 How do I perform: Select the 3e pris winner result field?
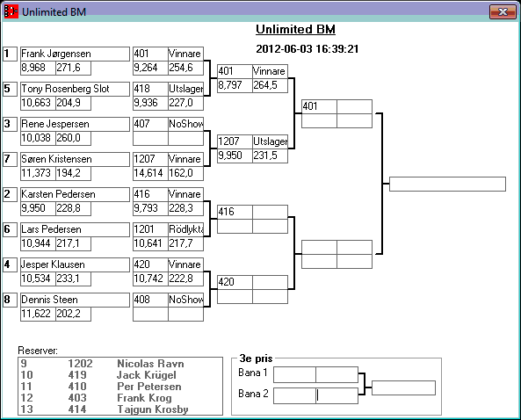(403, 388)
